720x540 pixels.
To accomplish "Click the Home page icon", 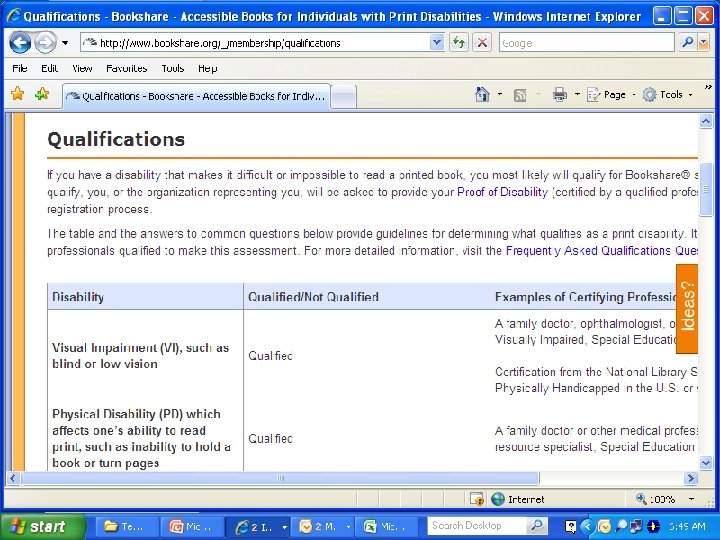I will coord(482,95).
